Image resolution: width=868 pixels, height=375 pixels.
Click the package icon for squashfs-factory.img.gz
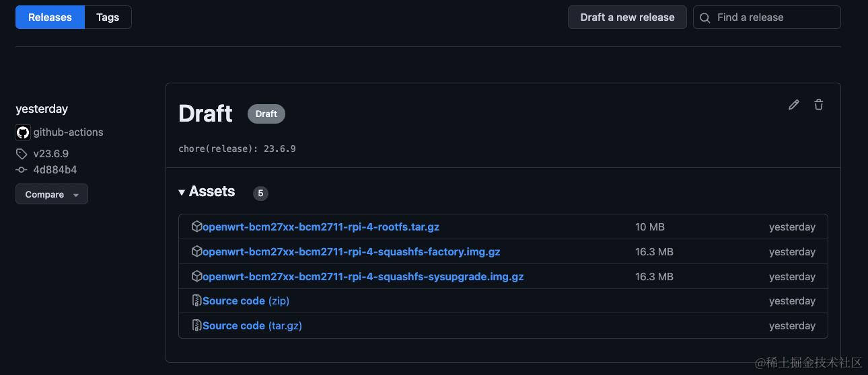(x=196, y=251)
